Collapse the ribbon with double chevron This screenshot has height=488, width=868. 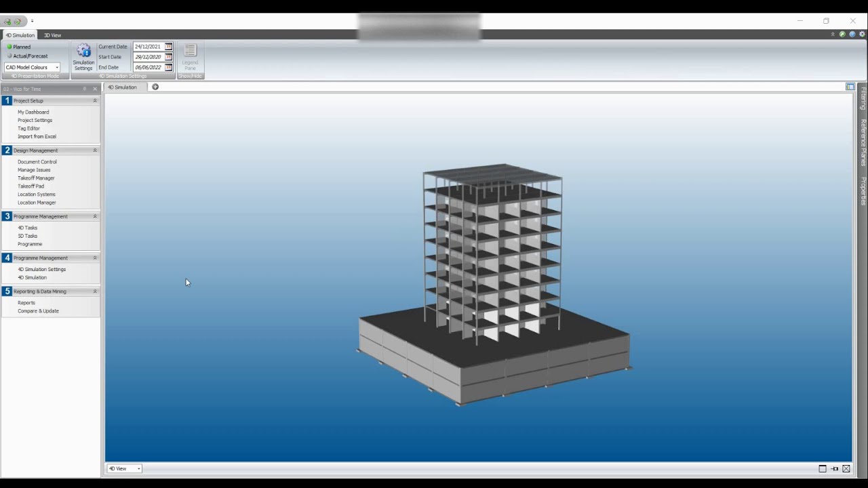point(833,34)
